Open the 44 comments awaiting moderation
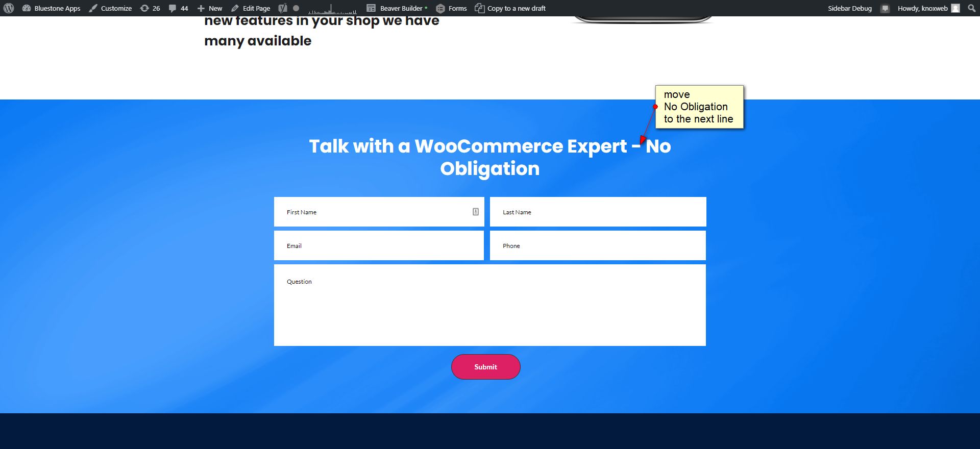980x449 pixels. click(178, 8)
